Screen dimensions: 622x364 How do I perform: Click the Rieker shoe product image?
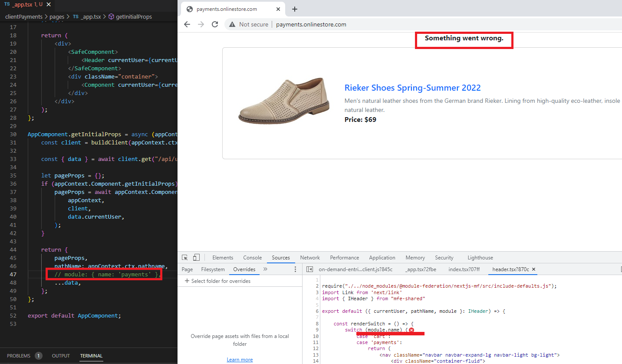(x=275, y=101)
